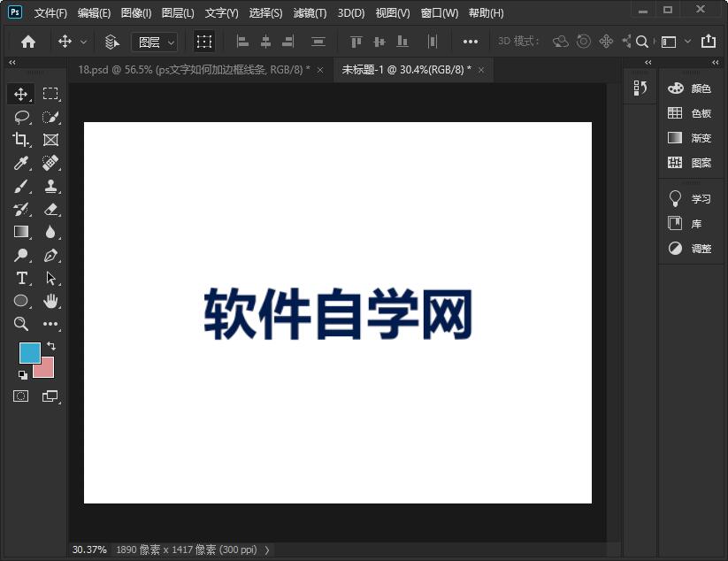Viewport: 728px width, 561px height.
Task: Select the Rectangular Marquee tool
Action: [50, 95]
